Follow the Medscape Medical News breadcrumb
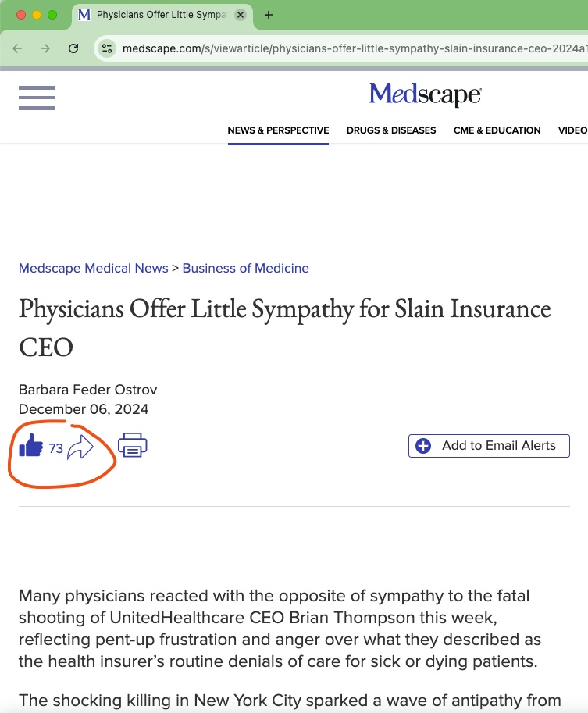Viewport: 588px width, 713px height. coord(93,269)
